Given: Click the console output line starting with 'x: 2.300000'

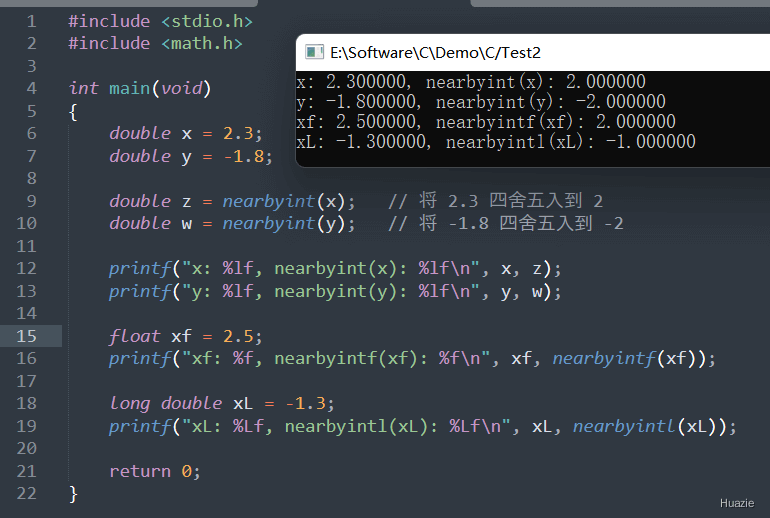Looking at the screenshot, I should coord(471,82).
